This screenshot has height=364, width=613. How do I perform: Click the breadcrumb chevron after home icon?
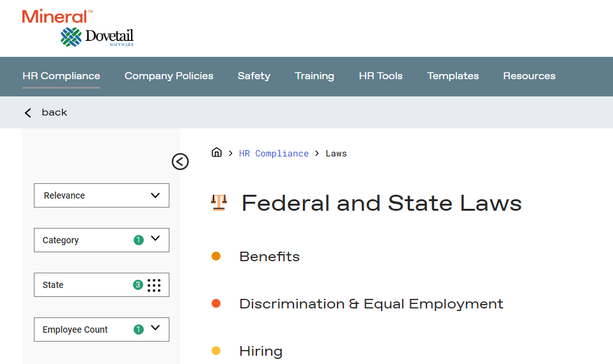point(231,153)
